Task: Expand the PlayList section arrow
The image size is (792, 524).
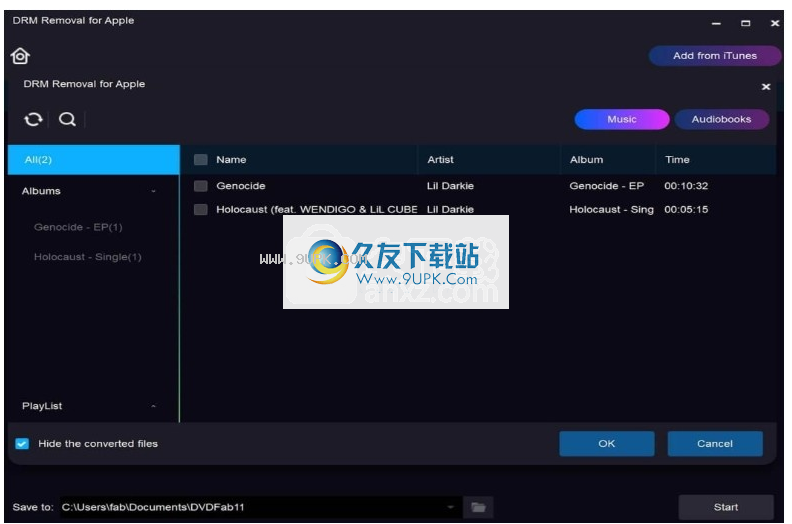Action: [x=154, y=406]
